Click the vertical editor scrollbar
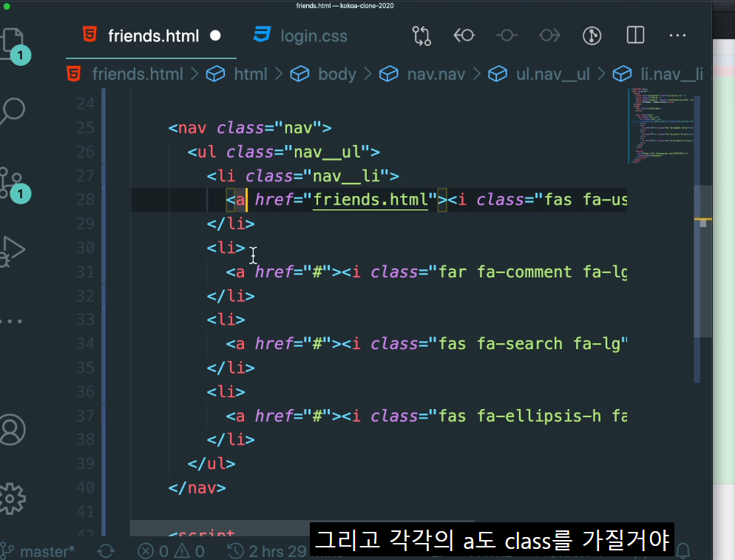The height and width of the screenshot is (560, 735). 702,260
